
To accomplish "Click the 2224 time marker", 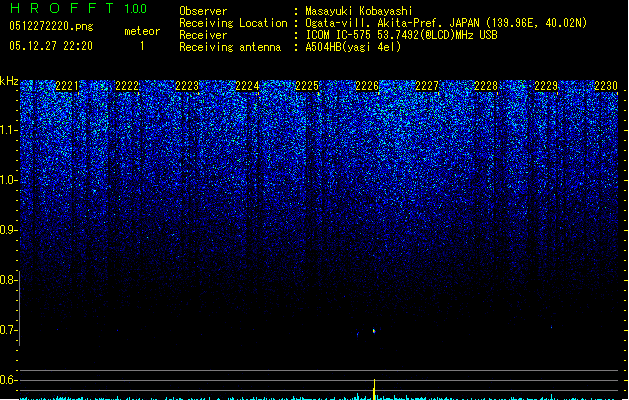I will 247,86.
